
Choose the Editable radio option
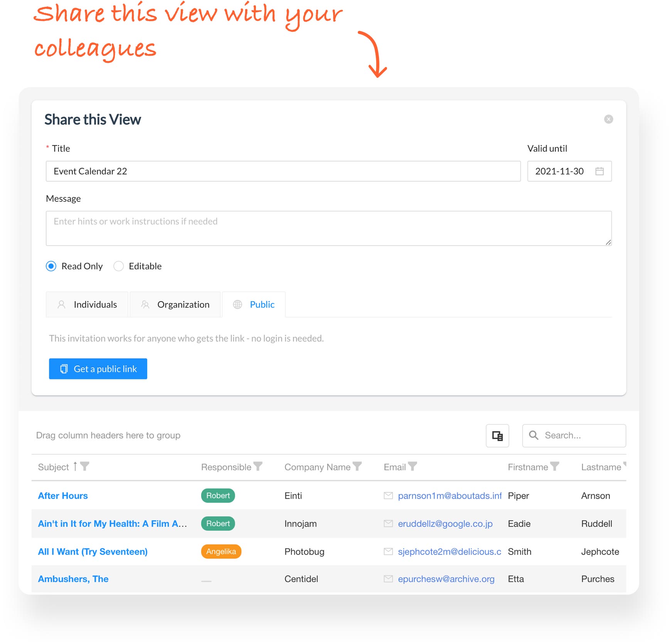pos(119,266)
